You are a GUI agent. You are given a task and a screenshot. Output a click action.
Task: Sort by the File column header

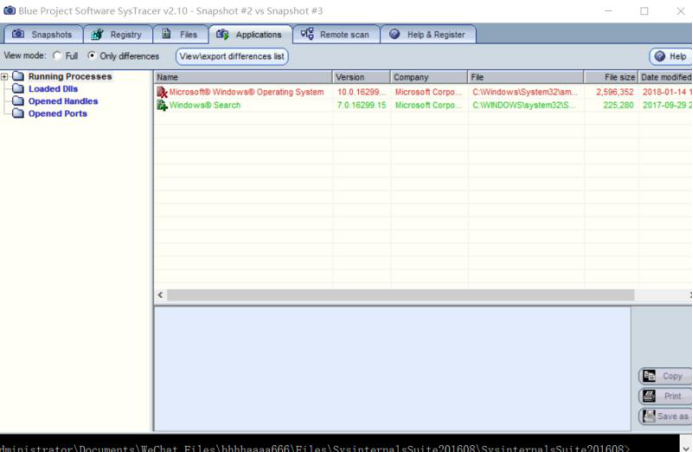(x=525, y=77)
